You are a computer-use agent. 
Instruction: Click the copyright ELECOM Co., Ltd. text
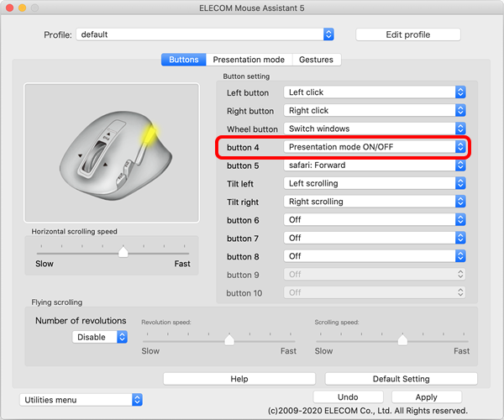(x=368, y=411)
